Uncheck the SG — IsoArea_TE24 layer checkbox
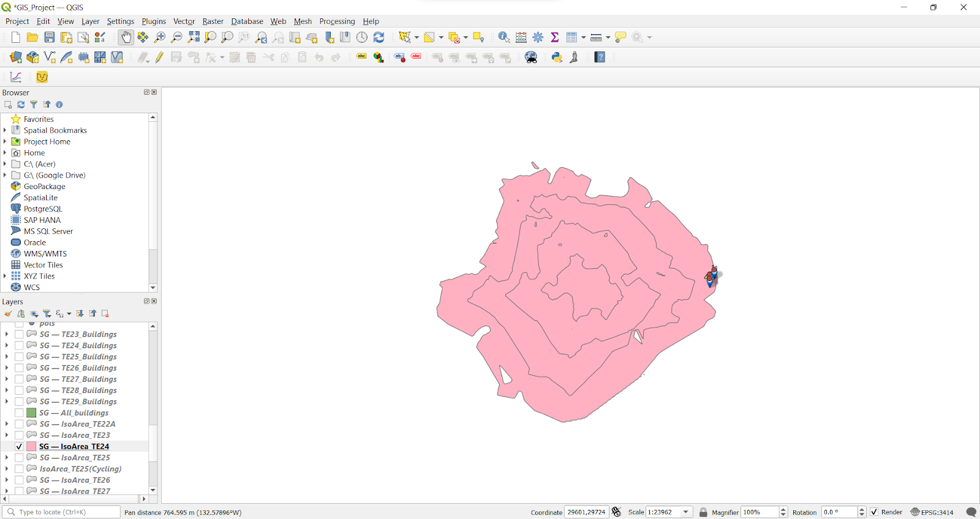This screenshot has width=980, height=519. pyautogui.click(x=19, y=447)
